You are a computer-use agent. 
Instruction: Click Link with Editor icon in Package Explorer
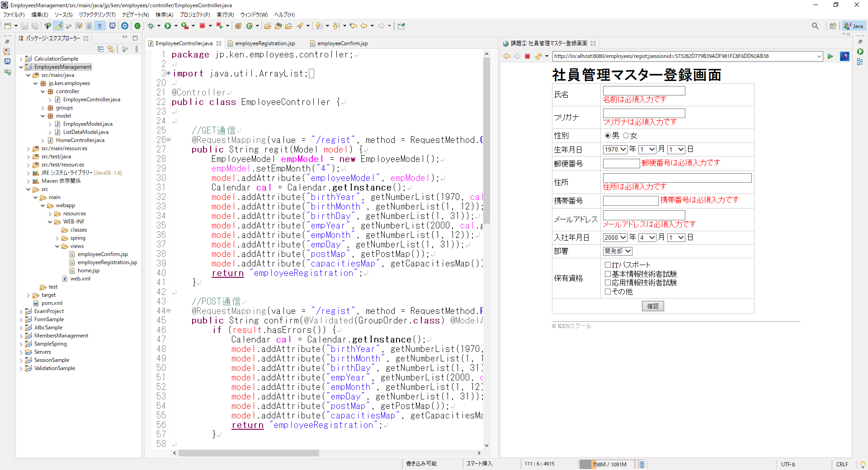click(111, 49)
